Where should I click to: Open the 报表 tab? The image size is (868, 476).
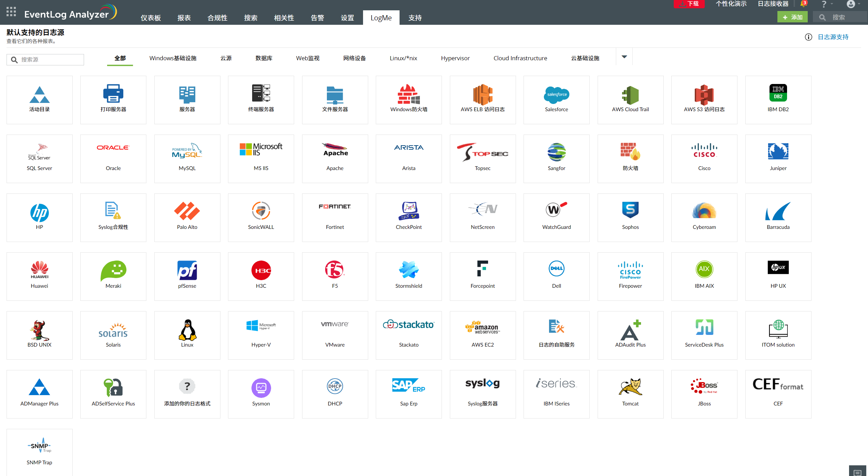click(x=184, y=18)
